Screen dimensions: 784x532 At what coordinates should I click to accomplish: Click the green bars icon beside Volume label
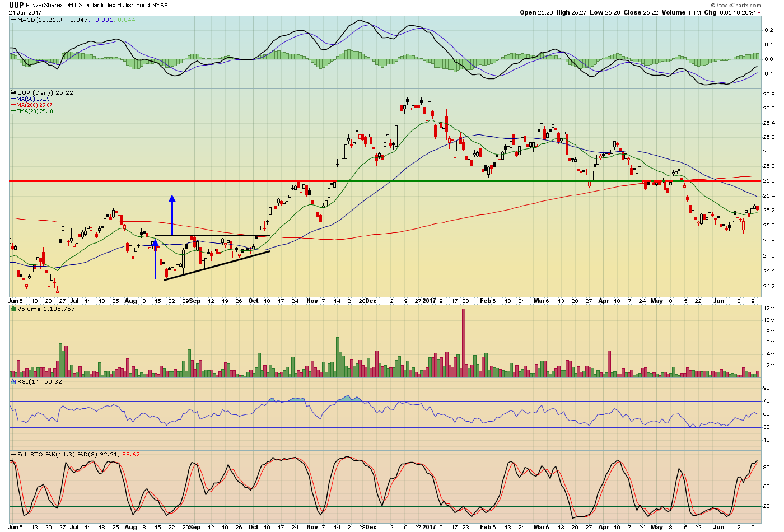[13, 309]
